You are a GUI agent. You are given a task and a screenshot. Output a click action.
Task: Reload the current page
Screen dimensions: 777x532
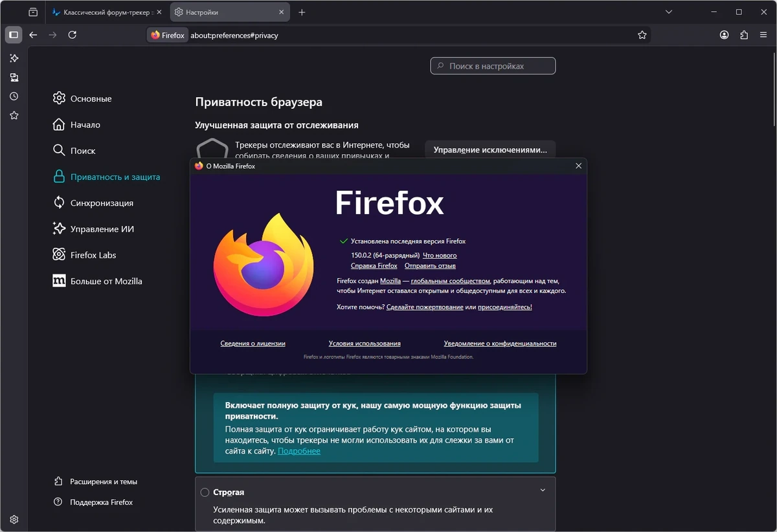(72, 35)
